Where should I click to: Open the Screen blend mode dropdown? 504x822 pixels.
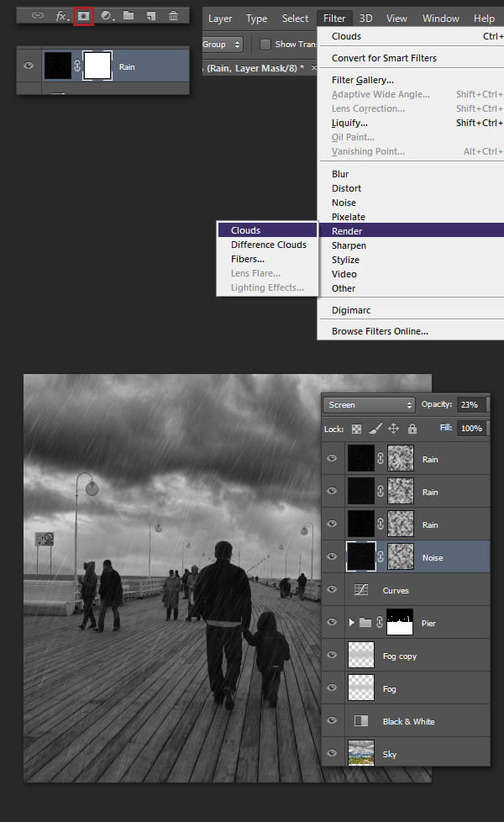(x=369, y=405)
